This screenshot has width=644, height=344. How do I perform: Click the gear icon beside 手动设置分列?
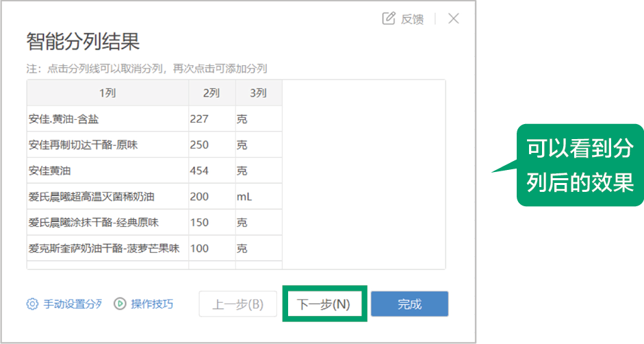tap(32, 304)
